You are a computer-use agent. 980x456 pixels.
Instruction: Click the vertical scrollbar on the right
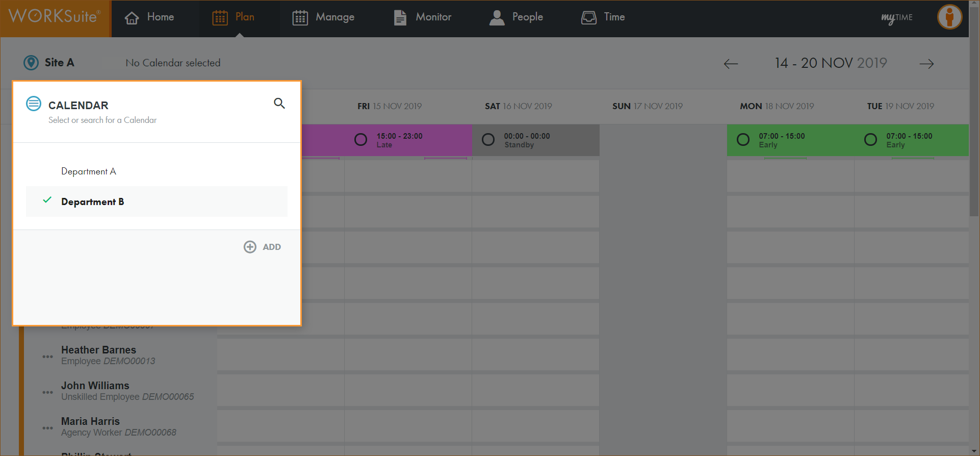(x=974, y=128)
